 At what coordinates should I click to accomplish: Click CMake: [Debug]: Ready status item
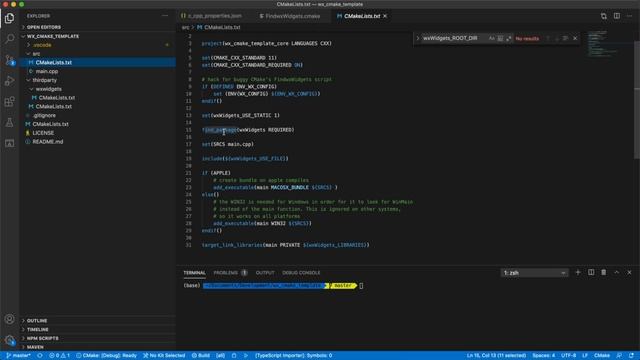tap(107, 356)
